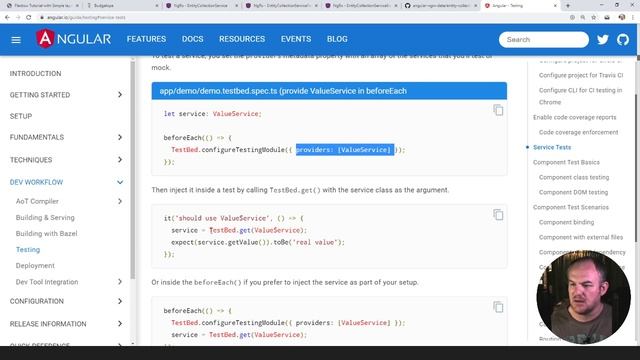Viewport: 640px width, 360px height.
Task: Open the Features menu item
Action: (146, 39)
